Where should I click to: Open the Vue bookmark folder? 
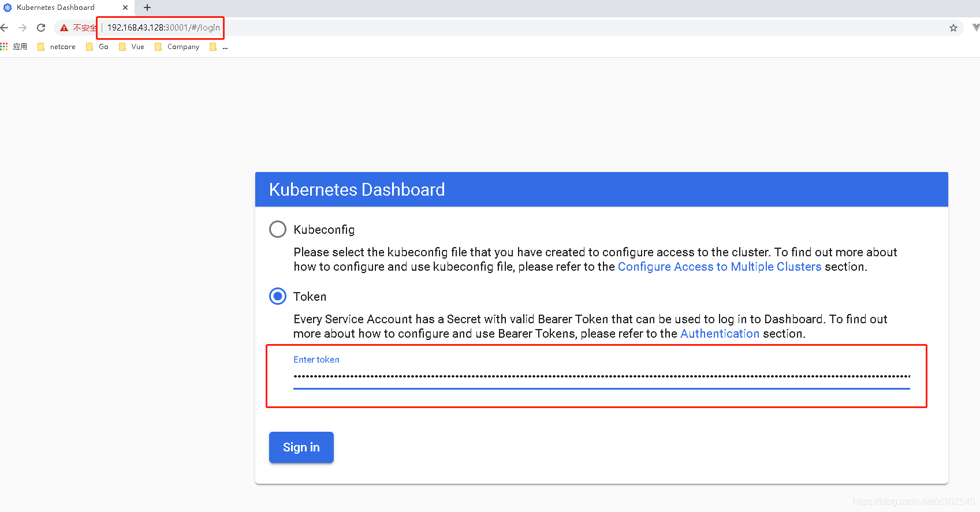(x=132, y=47)
